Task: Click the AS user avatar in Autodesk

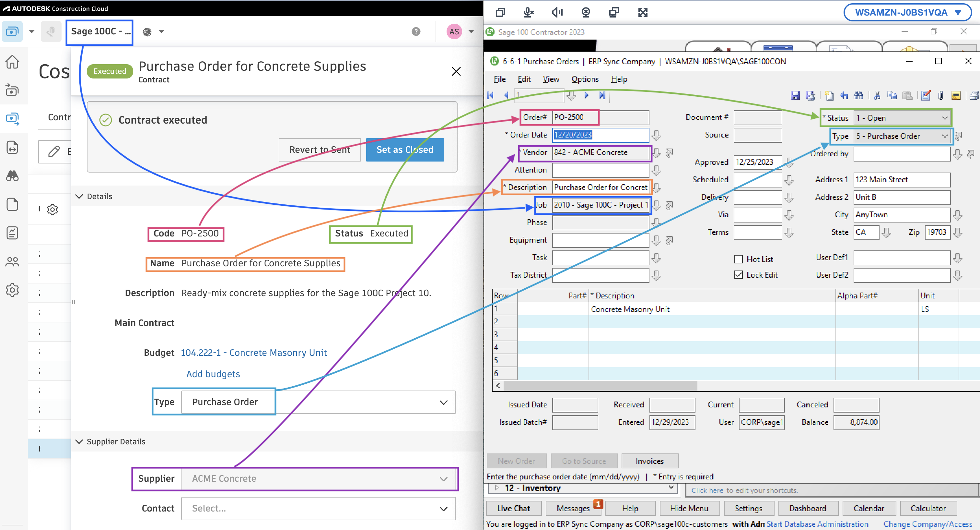Action: click(x=454, y=31)
